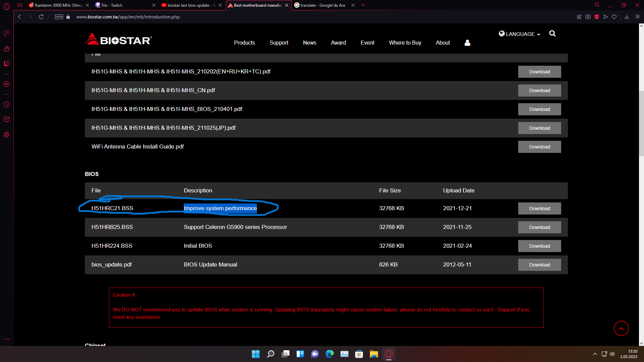Take a snapshot with camera icon
The width and height of the screenshot is (644, 362).
click(588, 17)
